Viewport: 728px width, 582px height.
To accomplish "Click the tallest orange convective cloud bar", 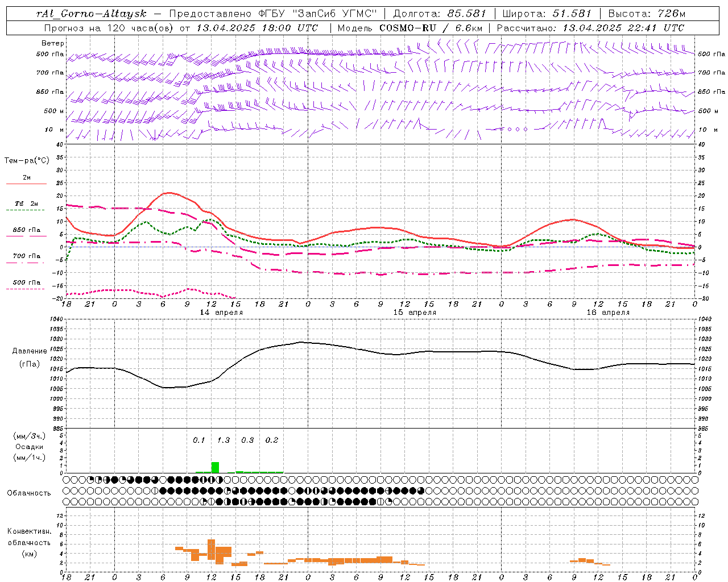I will (211, 550).
